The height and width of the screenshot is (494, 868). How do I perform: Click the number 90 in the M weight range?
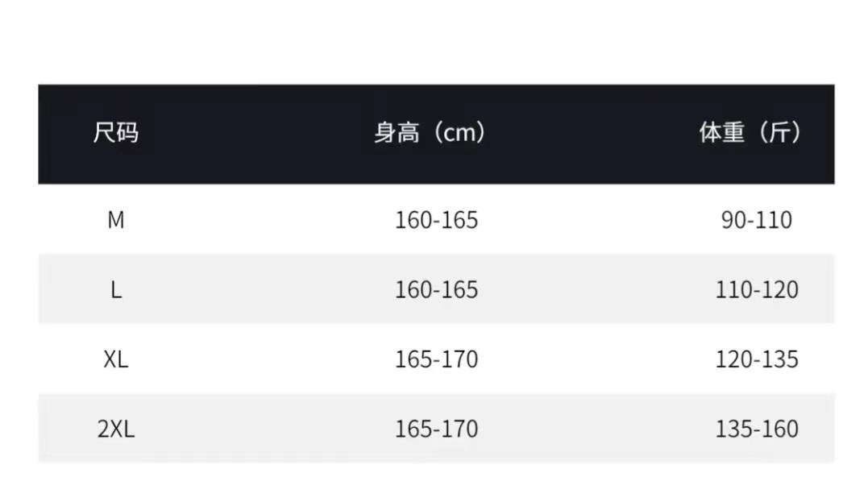(733, 220)
